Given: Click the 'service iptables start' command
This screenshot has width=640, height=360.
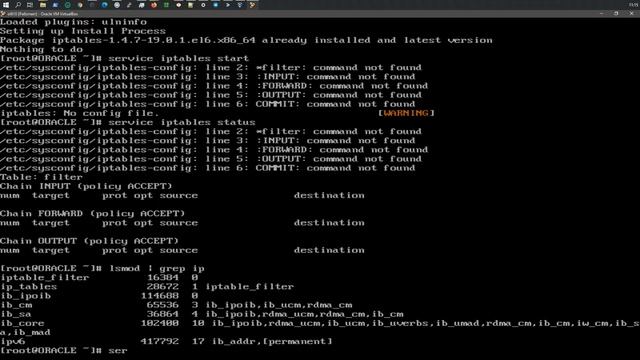Looking at the screenshot, I should 178,59.
